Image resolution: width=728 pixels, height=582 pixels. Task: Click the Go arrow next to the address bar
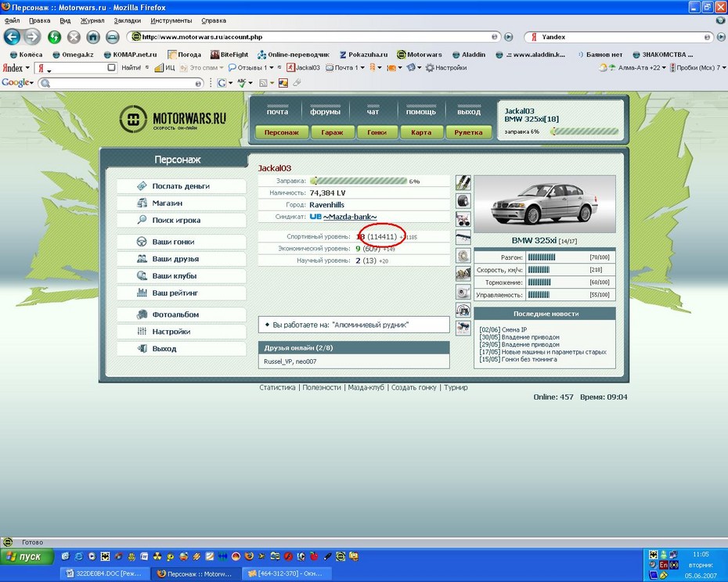[x=509, y=37]
